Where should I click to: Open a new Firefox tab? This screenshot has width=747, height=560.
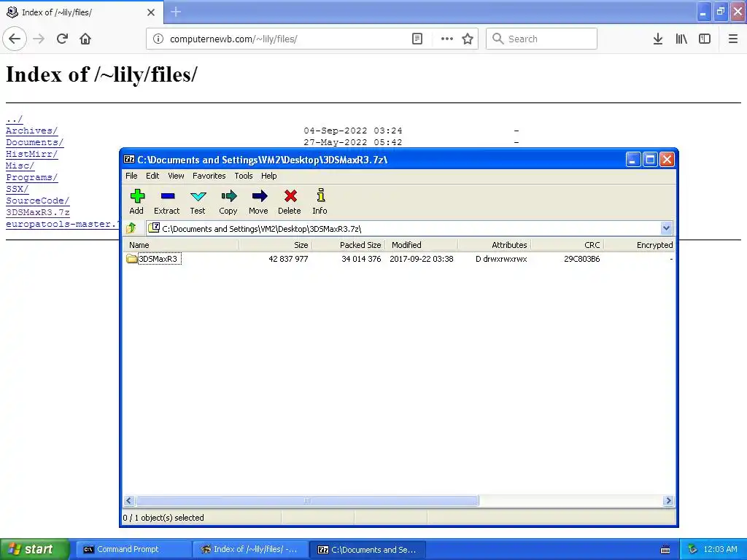click(176, 12)
